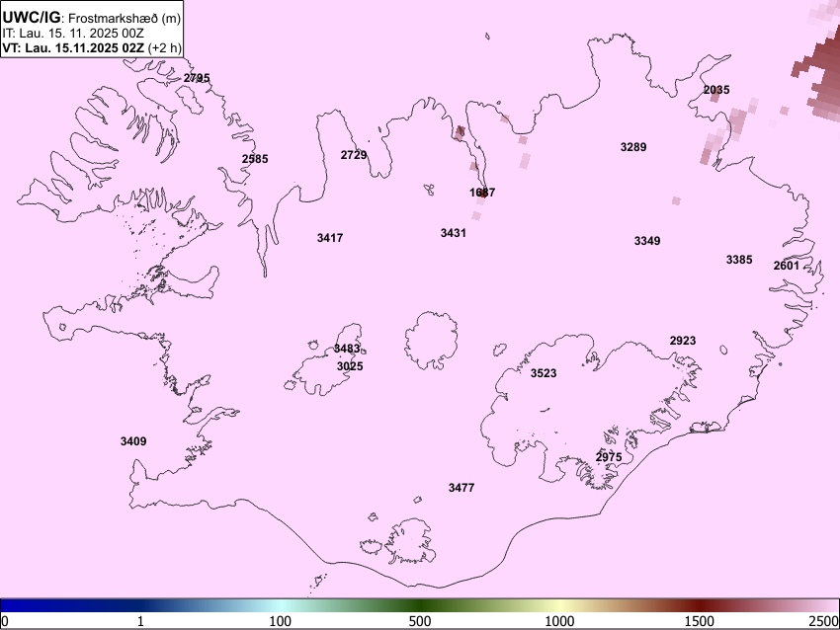The height and width of the screenshot is (630, 840).
Task: Click the '500' label on color scale
Action: pos(420,621)
